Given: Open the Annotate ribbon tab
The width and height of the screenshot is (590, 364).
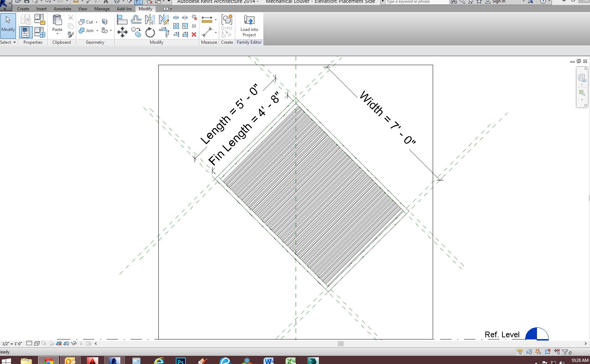Looking at the screenshot, I should pos(63,9).
